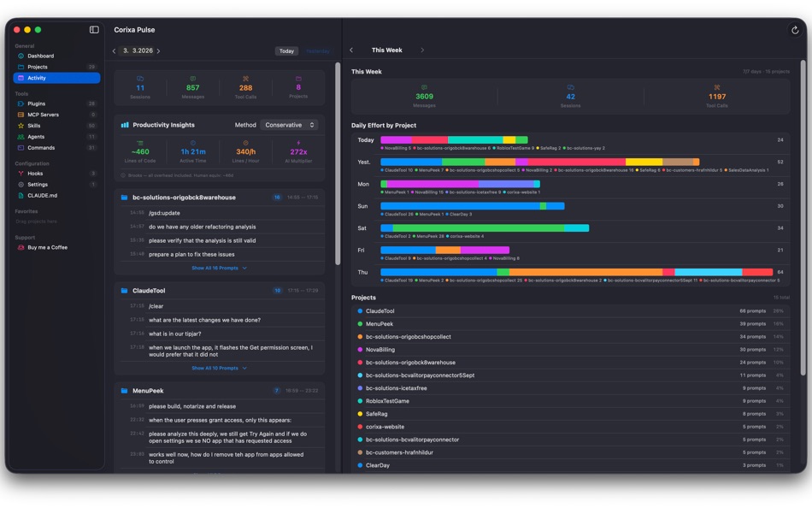Switch to the Yesterday view
The image size is (812, 508).
tap(317, 50)
